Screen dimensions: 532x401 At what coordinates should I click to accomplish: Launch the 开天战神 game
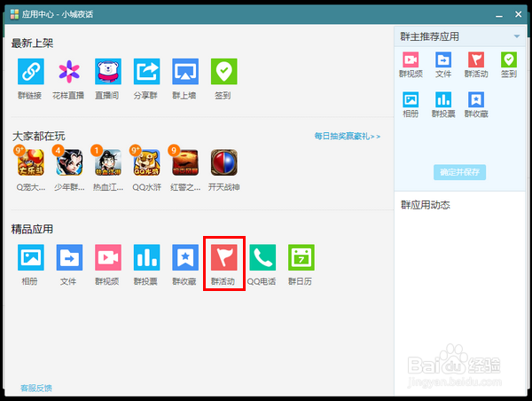pos(224,162)
